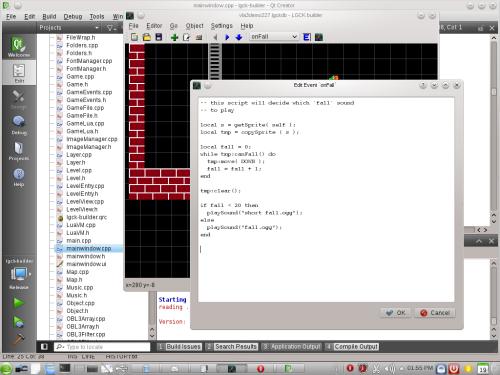This screenshot has width=500, height=375.
Task: Click the volume speaker icon in system tray
Action: point(390,368)
